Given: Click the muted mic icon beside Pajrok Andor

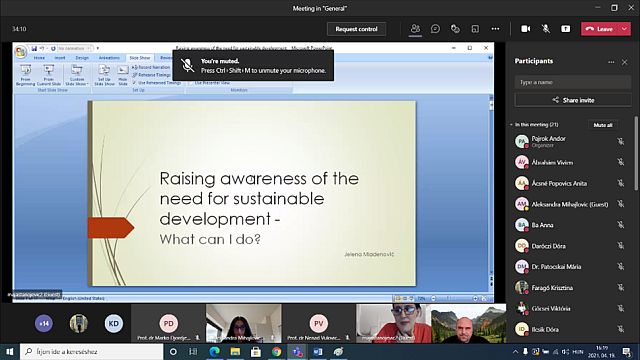Looking at the screenshot, I should (x=621, y=141).
